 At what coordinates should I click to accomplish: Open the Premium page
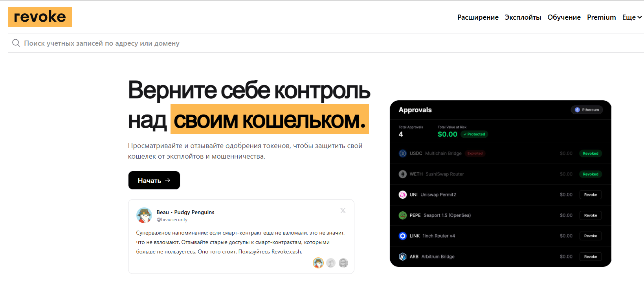pos(602,17)
